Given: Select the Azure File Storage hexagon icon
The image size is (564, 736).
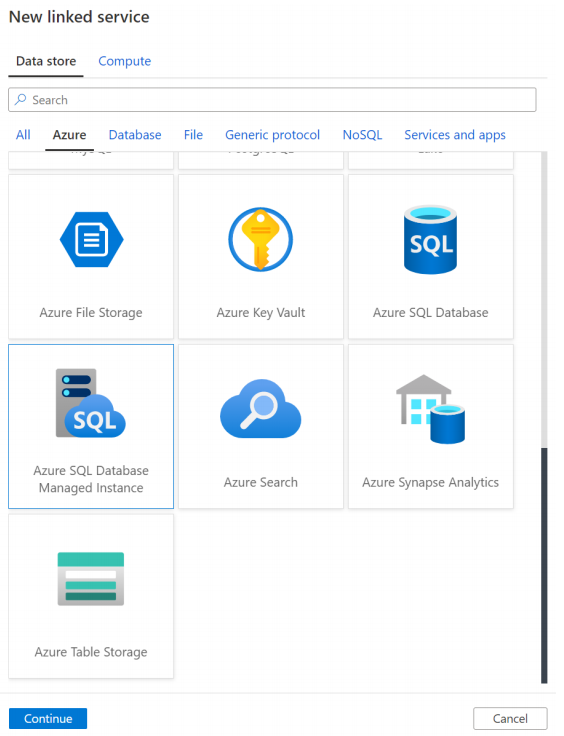Looking at the screenshot, I should tap(91, 239).
